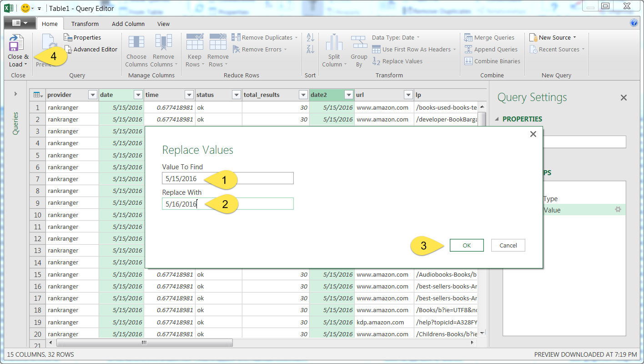Click the gear icon on applied step
Image resolution: width=644 pixels, height=364 pixels.
618,210
